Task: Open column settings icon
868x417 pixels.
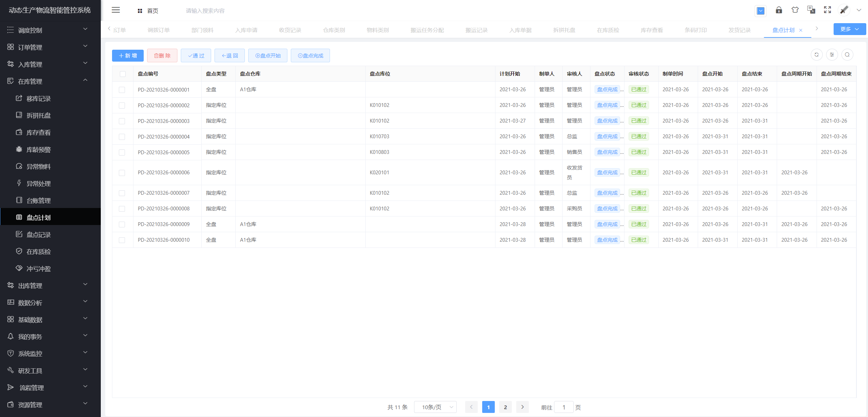Action: (832, 55)
